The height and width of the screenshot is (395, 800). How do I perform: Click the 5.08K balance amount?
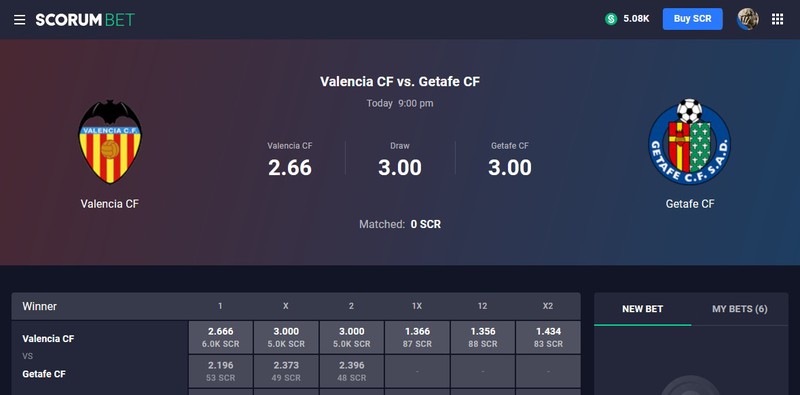click(636, 19)
